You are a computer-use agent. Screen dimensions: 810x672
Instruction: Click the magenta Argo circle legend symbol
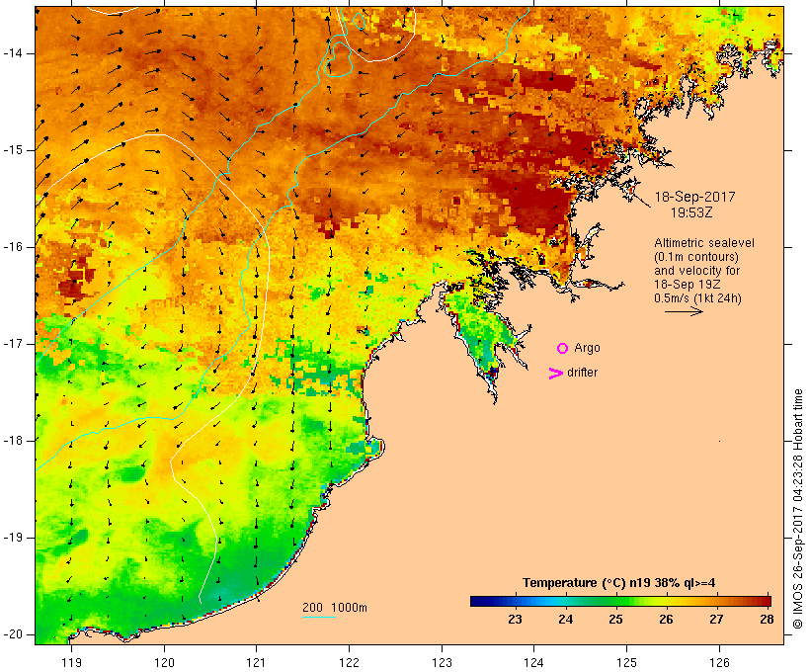pos(563,349)
